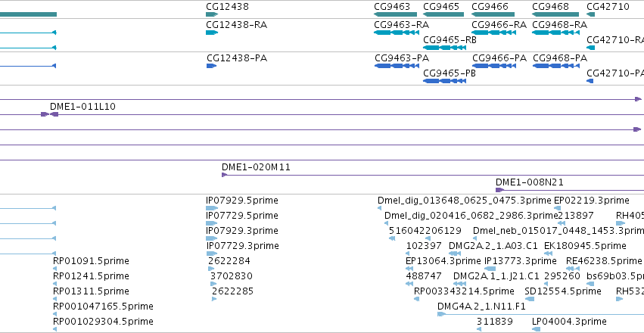Image resolution: width=644 pixels, height=333 pixels.
Task: Select the CG12438 gene feature
Action: [x=212, y=14]
